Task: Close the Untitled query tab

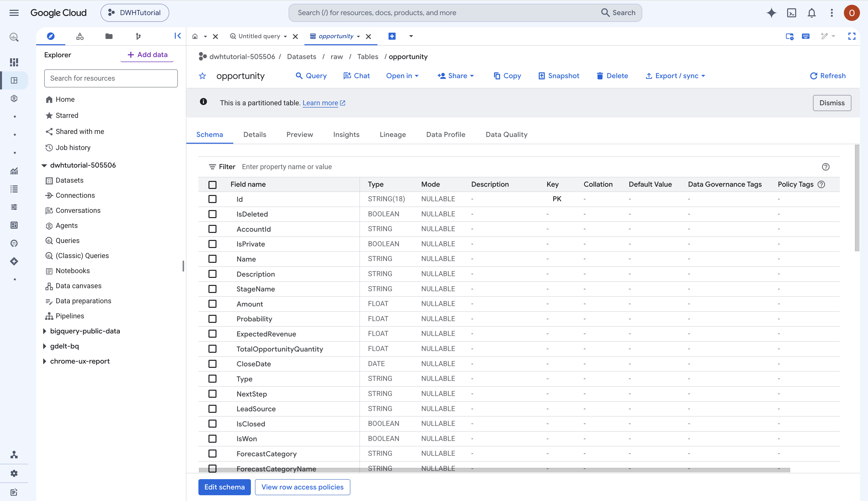Action: point(295,36)
